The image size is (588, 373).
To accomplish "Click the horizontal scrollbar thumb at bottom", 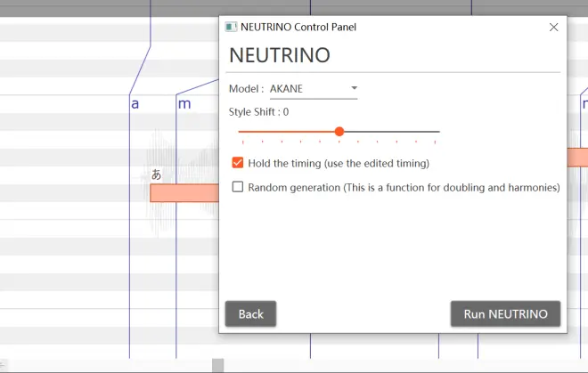I will (x=218, y=365).
